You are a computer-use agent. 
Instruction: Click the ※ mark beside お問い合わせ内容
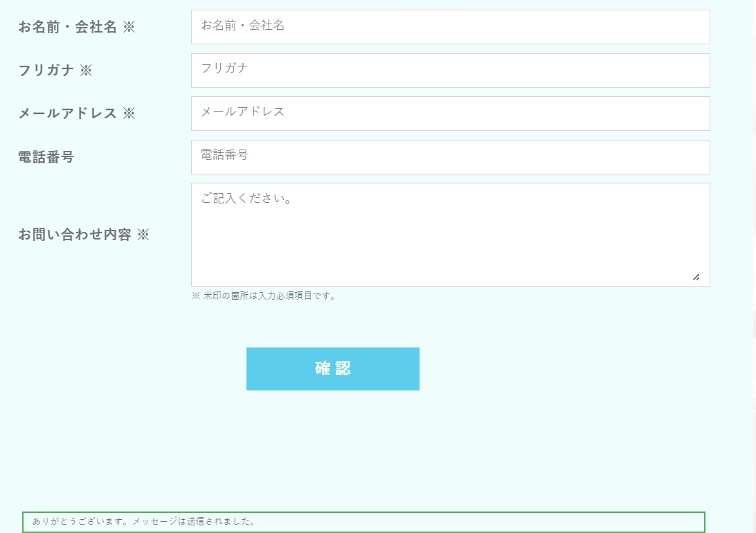143,235
